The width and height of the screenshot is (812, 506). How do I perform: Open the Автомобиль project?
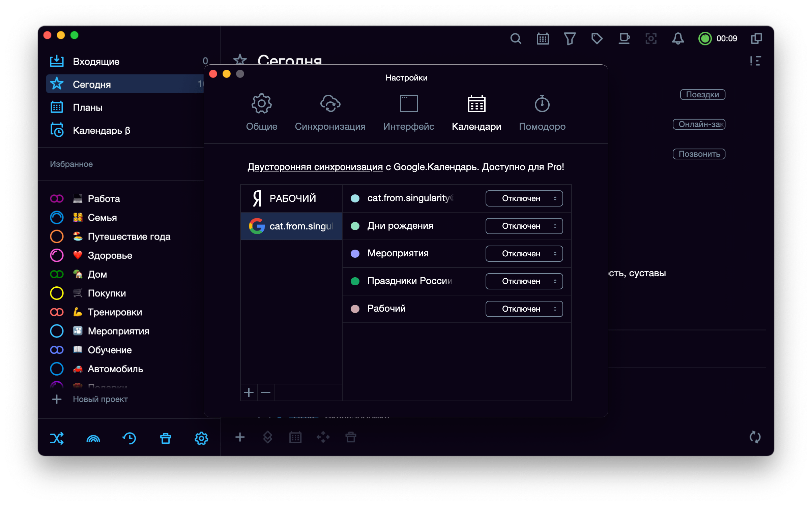tap(125, 369)
